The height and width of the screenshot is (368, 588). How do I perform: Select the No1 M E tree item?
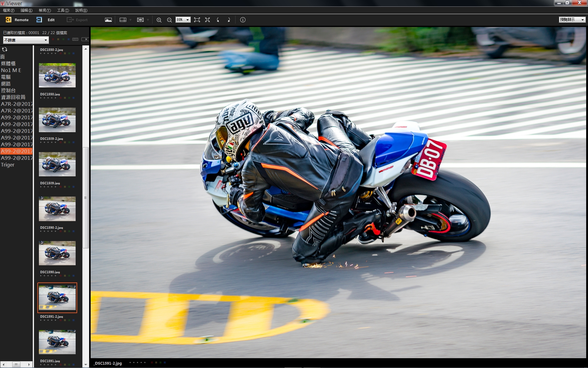click(x=11, y=70)
